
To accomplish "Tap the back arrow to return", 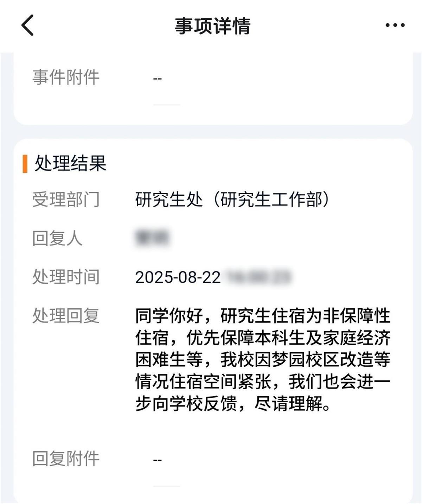I will click(x=26, y=26).
